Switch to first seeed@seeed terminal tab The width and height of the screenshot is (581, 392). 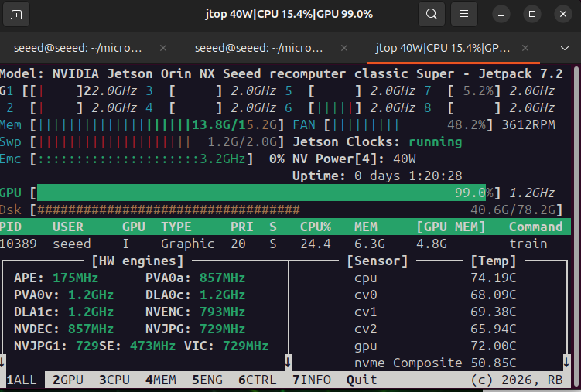click(78, 48)
